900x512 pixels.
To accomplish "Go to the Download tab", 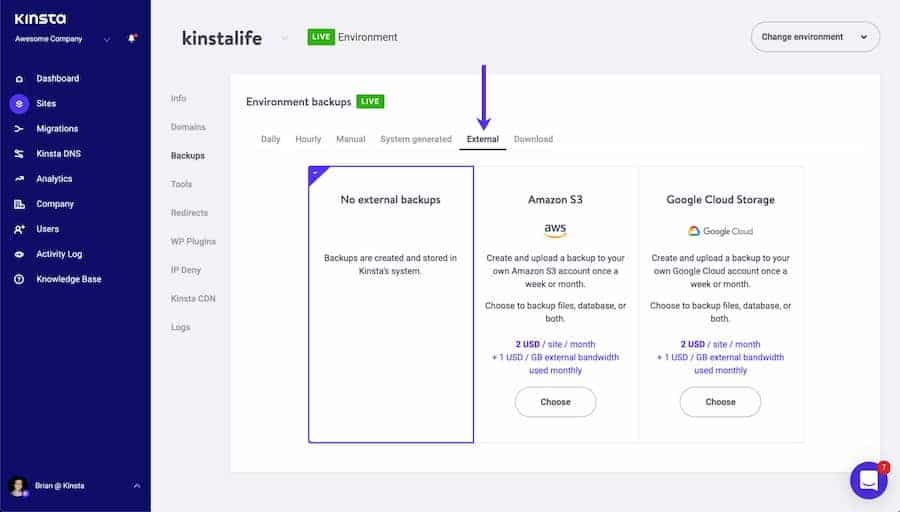I will 533,139.
